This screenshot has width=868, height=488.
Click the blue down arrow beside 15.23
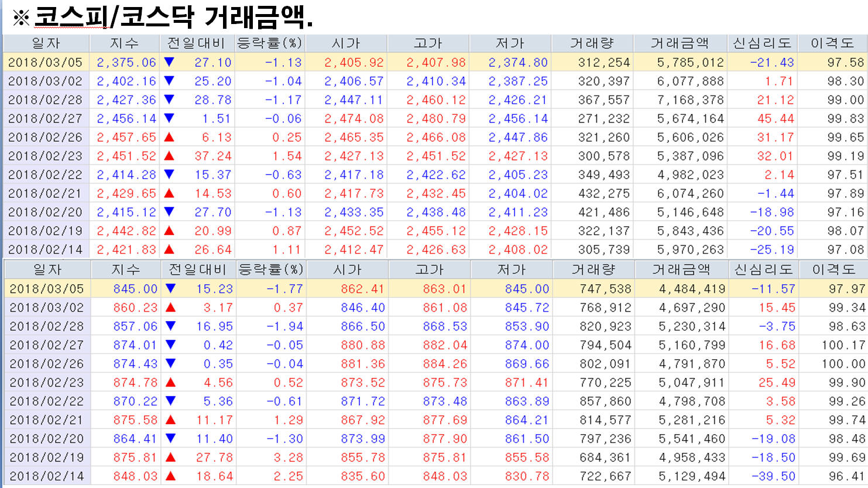tap(171, 288)
